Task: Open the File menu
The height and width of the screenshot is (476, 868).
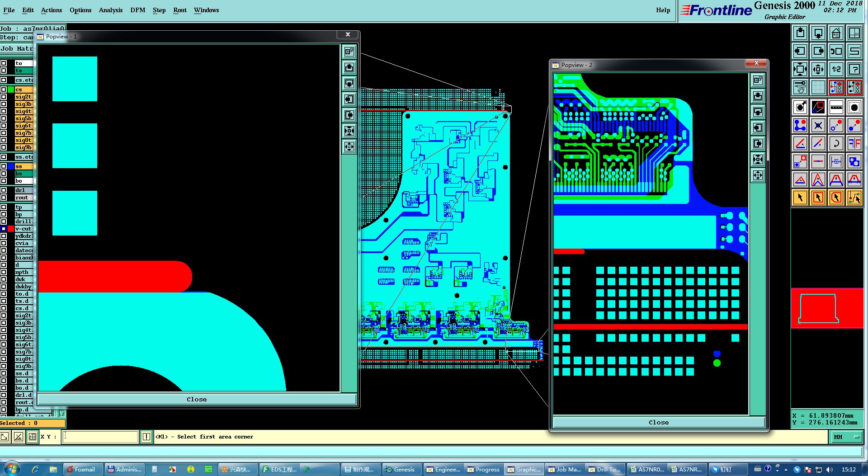Action: coord(9,10)
